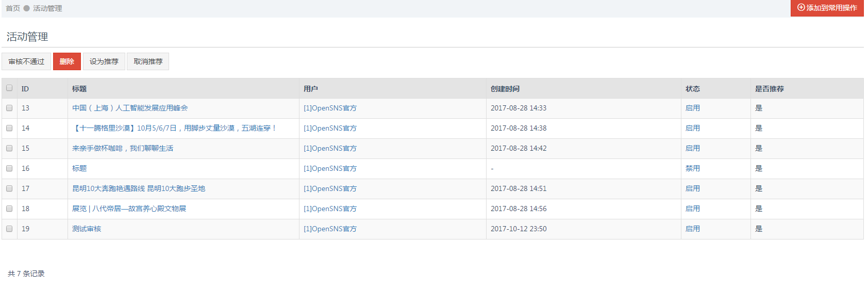Check the box for row ID 16

(x=9, y=168)
